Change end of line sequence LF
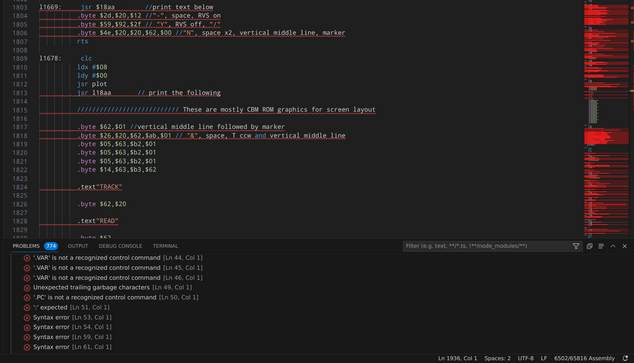The width and height of the screenshot is (634, 363). pyautogui.click(x=544, y=358)
